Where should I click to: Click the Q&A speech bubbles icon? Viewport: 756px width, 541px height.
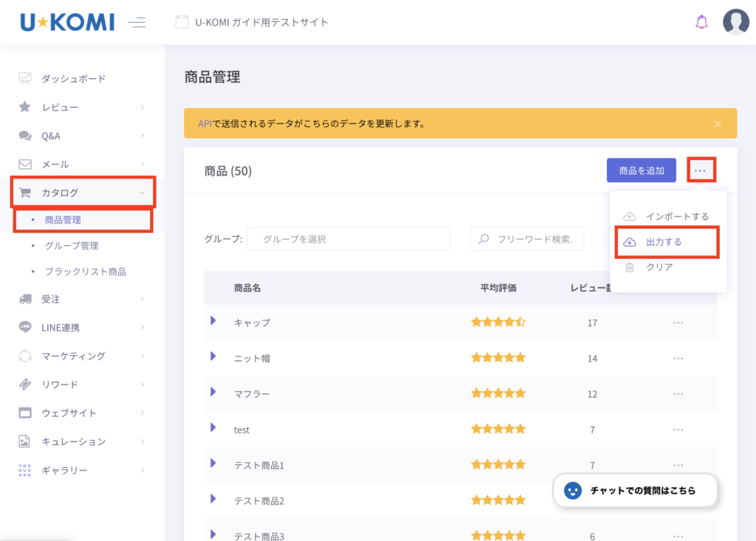pyautogui.click(x=25, y=136)
